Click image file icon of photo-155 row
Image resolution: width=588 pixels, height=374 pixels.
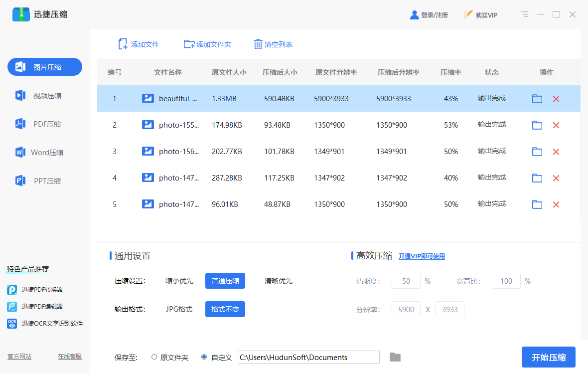pyautogui.click(x=148, y=125)
